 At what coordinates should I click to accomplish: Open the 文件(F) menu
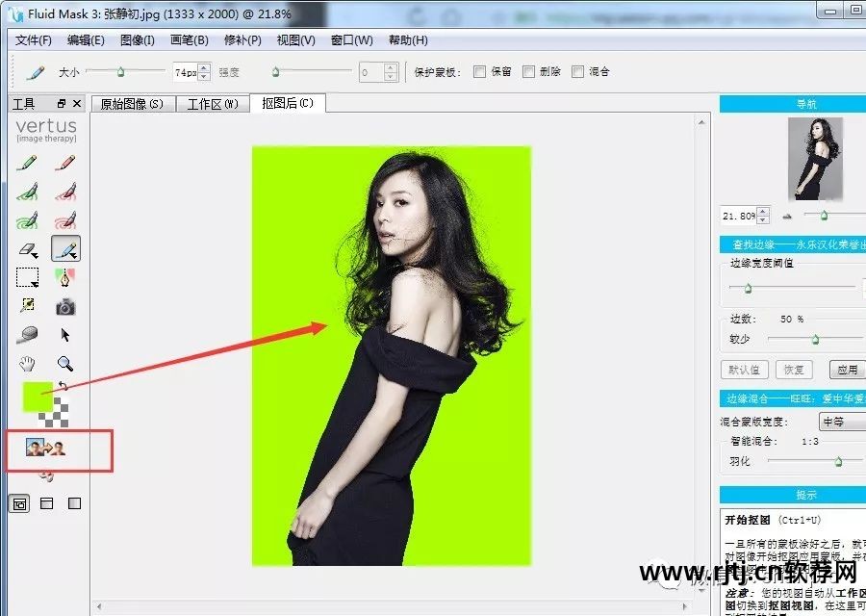point(33,40)
